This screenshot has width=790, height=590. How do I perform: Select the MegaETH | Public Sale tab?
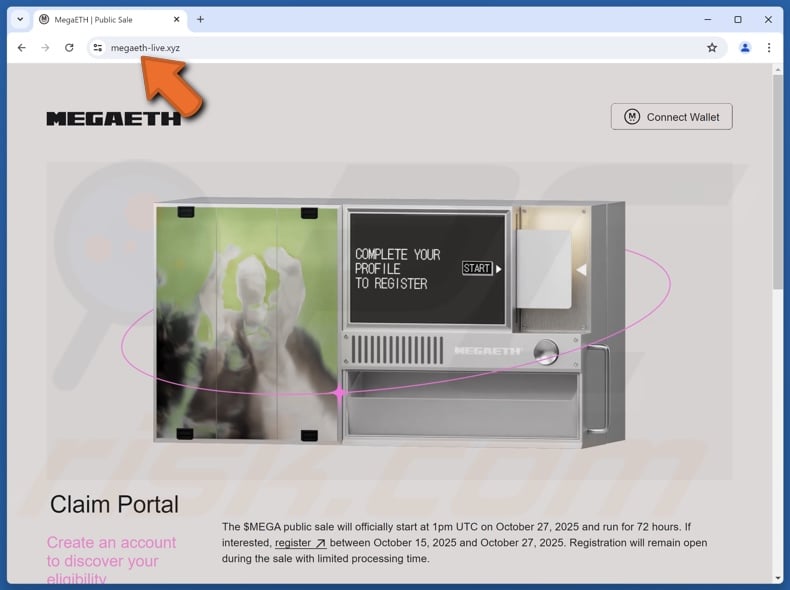pyautogui.click(x=109, y=20)
